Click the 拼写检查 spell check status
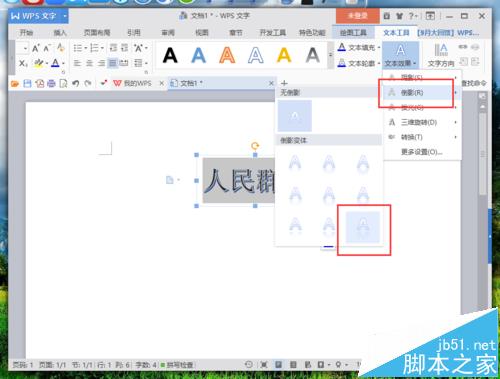The height and width of the screenshot is (379, 500). pyautogui.click(x=177, y=365)
